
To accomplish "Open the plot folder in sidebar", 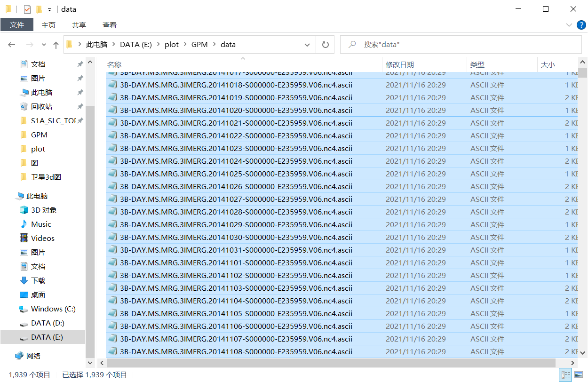I will click(38, 149).
